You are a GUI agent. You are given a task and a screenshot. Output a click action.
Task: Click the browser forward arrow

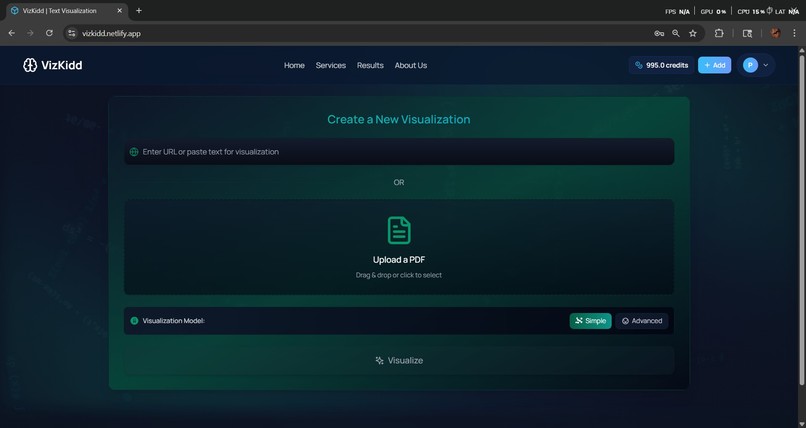pyautogui.click(x=30, y=33)
